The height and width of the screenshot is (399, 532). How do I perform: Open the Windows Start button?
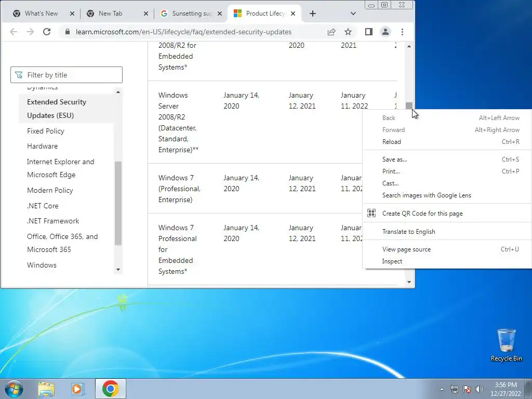[x=14, y=389]
